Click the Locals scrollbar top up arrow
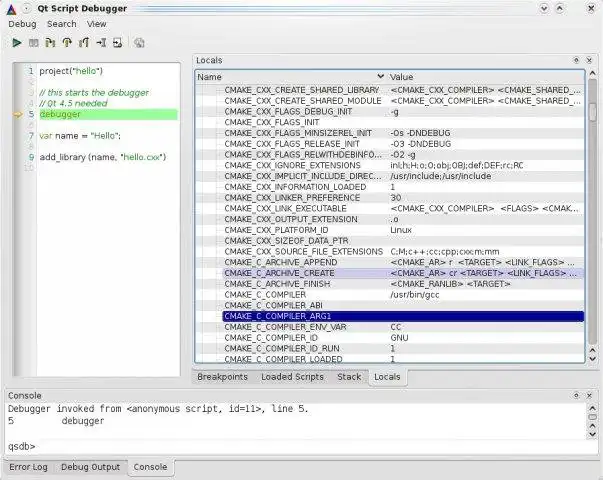Image resolution: width=603 pixels, height=480 pixels. pos(593,73)
